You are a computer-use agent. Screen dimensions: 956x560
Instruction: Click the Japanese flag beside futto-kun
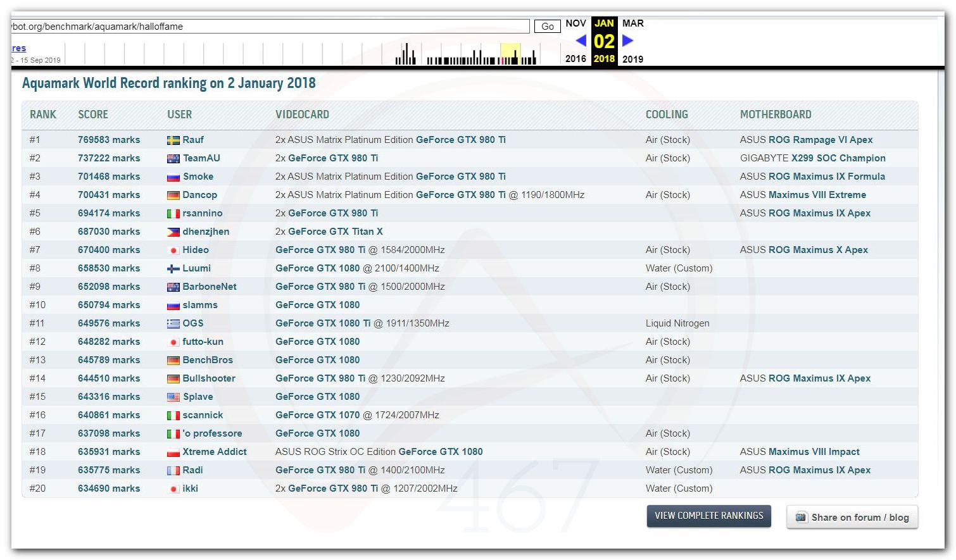173,342
